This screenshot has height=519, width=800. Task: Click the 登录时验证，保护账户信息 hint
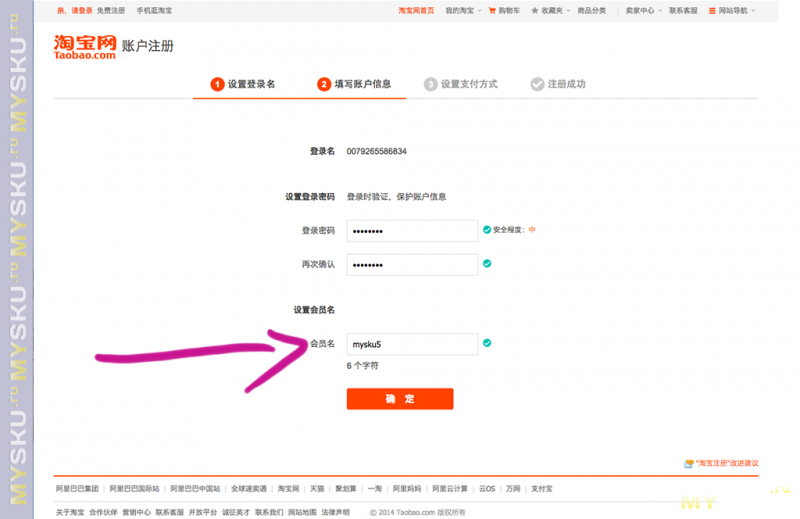click(x=396, y=196)
